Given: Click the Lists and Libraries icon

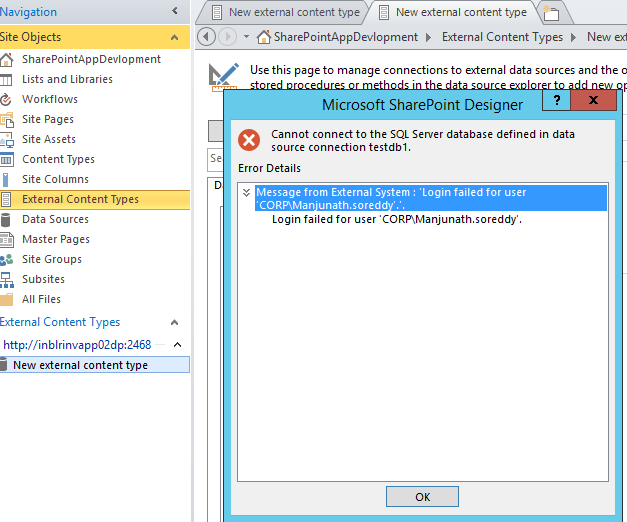Looking at the screenshot, I should coord(6,80).
